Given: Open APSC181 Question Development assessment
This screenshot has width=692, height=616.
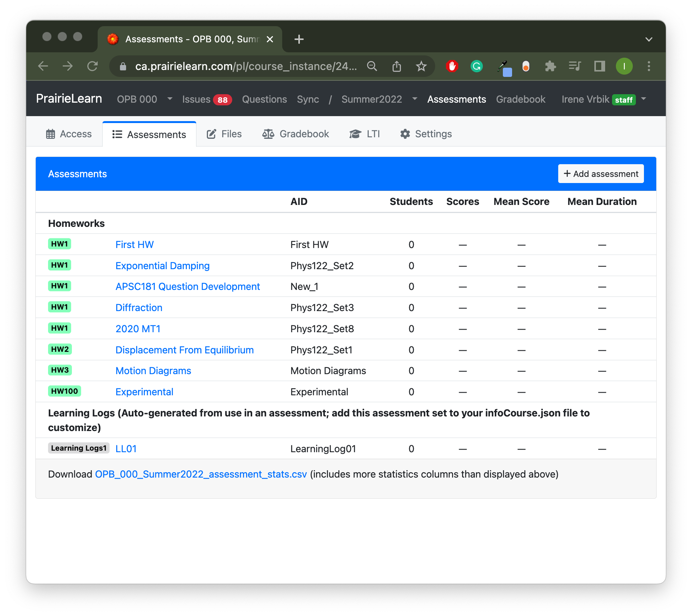Looking at the screenshot, I should [x=188, y=286].
